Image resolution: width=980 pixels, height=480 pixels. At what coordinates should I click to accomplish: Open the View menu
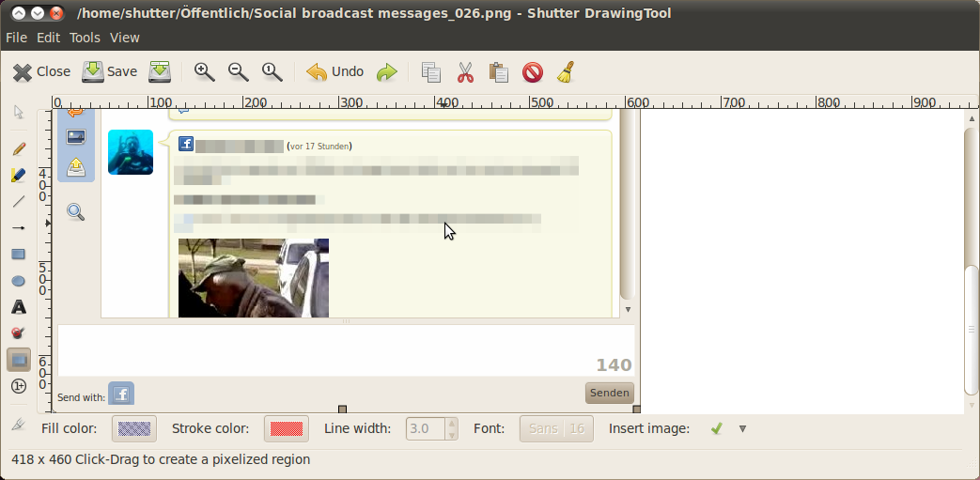point(124,38)
